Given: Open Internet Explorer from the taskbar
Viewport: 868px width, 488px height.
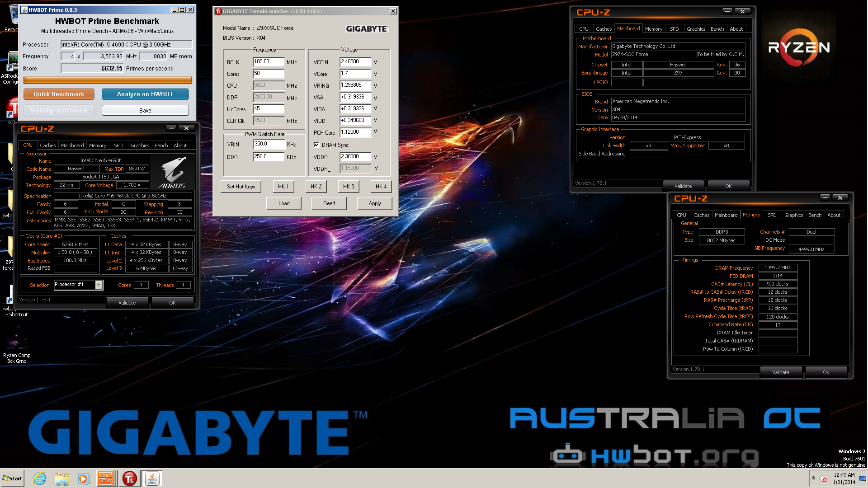Looking at the screenshot, I should click(x=40, y=479).
